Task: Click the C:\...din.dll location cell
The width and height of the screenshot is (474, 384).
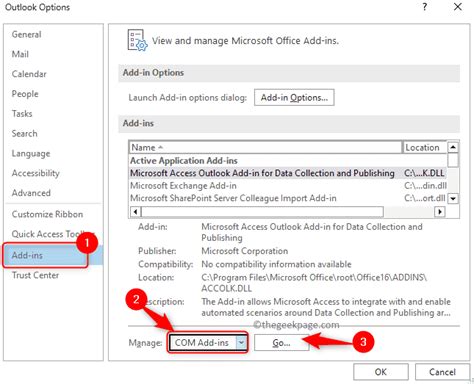Action: [x=425, y=186]
